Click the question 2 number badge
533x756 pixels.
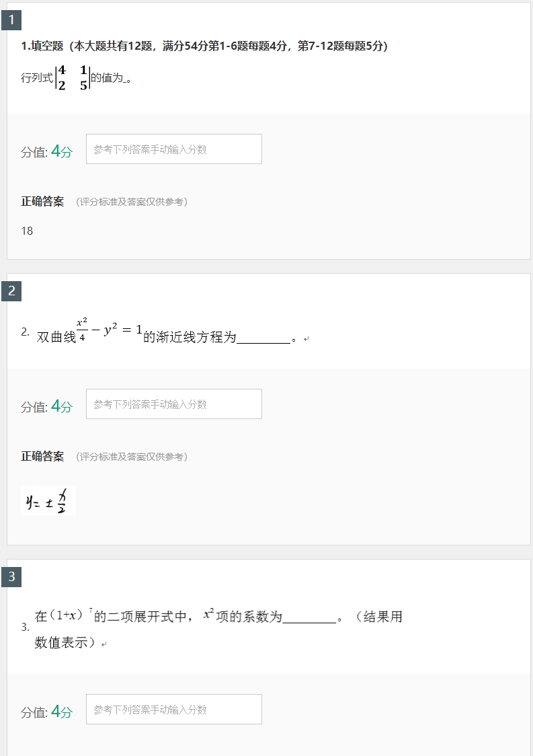(12, 291)
